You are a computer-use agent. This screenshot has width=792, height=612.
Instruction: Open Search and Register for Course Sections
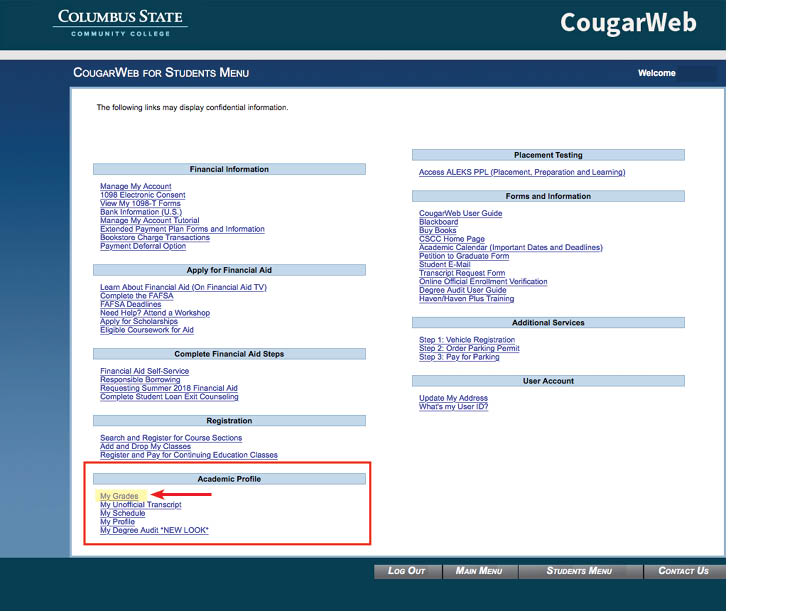tap(171, 438)
